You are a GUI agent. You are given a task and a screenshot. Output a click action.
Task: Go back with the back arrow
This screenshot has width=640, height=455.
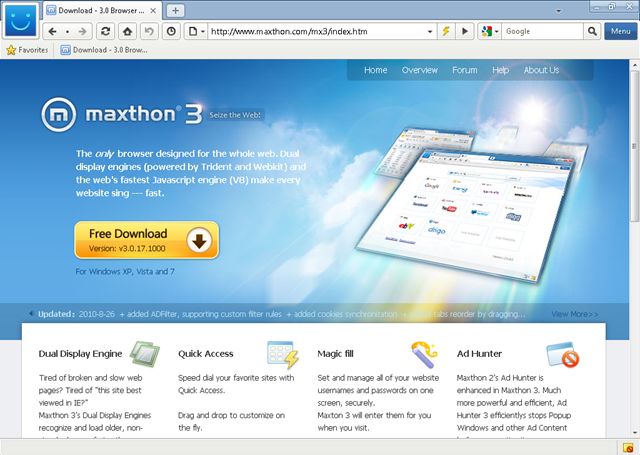(x=52, y=31)
